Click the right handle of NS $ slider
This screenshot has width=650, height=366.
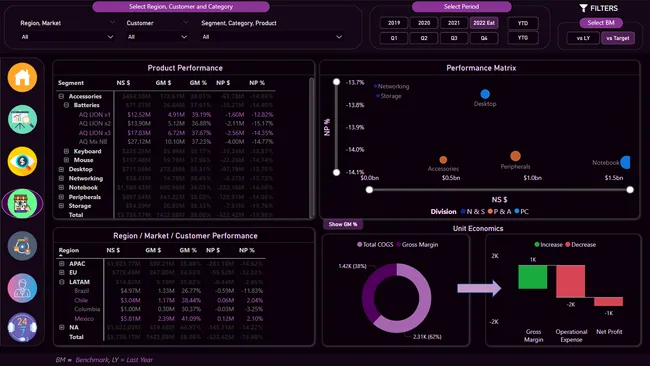pyautogui.click(x=630, y=190)
